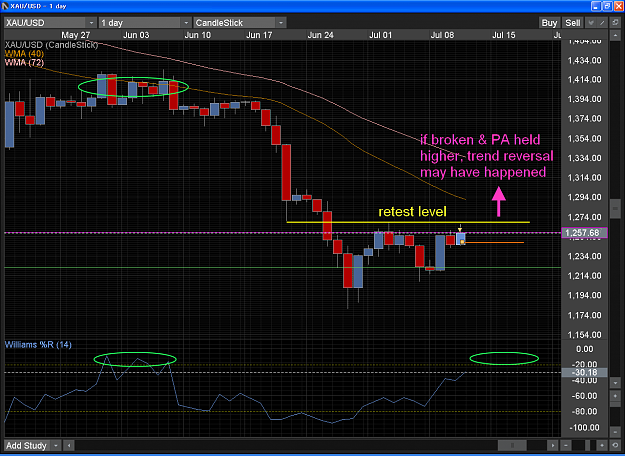Click the 1,194.00 price axis label
The height and width of the screenshot is (456, 625).
coord(585,296)
